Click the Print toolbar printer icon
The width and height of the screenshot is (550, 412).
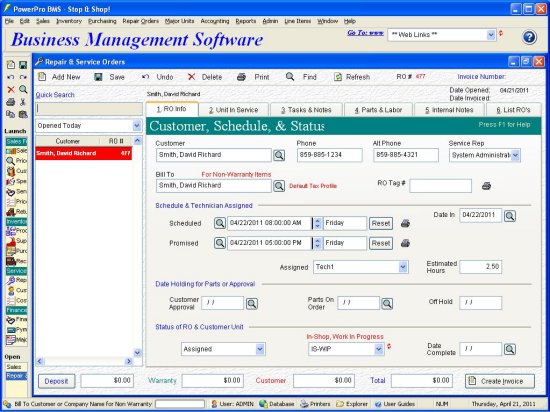coord(241,77)
